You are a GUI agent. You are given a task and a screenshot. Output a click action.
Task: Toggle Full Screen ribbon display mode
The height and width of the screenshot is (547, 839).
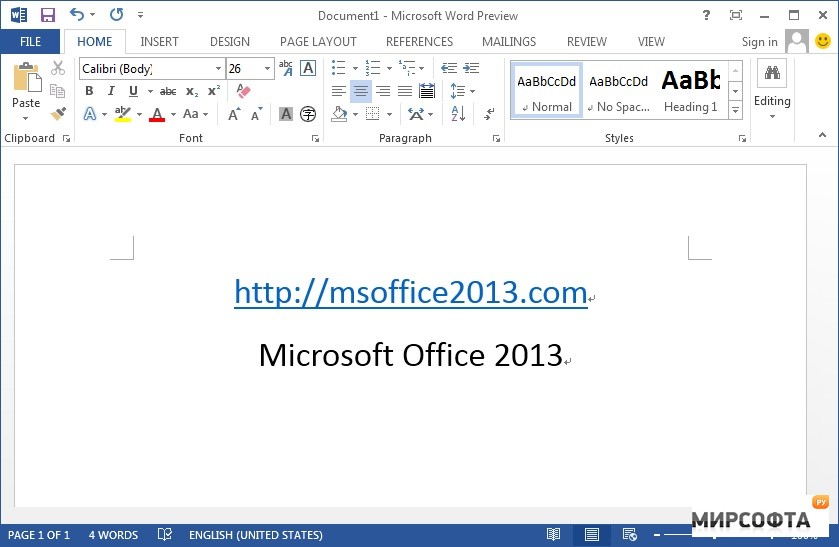click(736, 15)
